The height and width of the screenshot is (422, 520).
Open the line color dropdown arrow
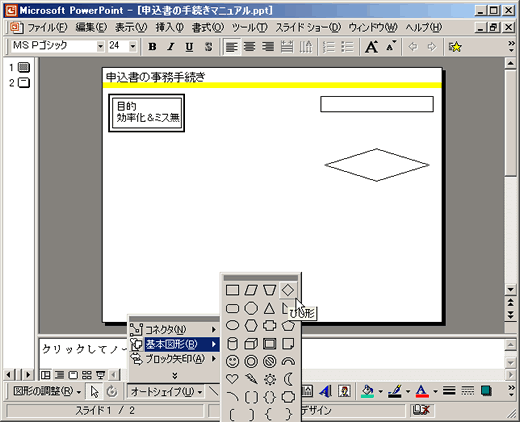click(x=408, y=391)
